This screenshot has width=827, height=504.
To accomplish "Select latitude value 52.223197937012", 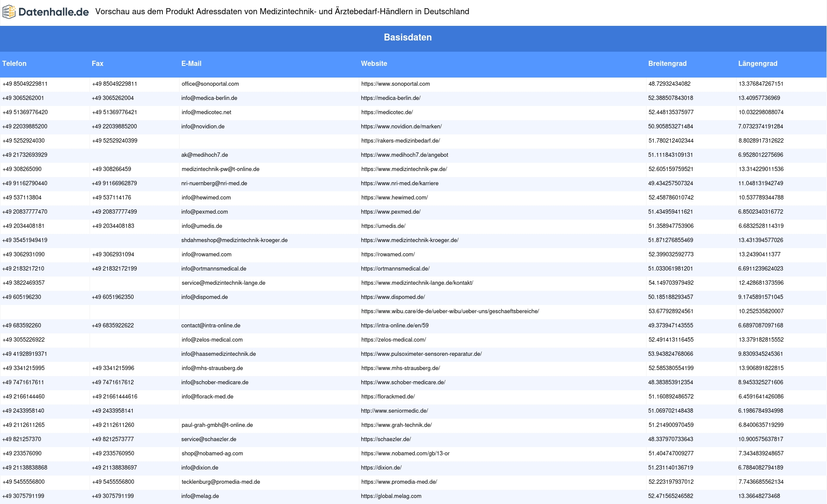I will [x=671, y=482].
